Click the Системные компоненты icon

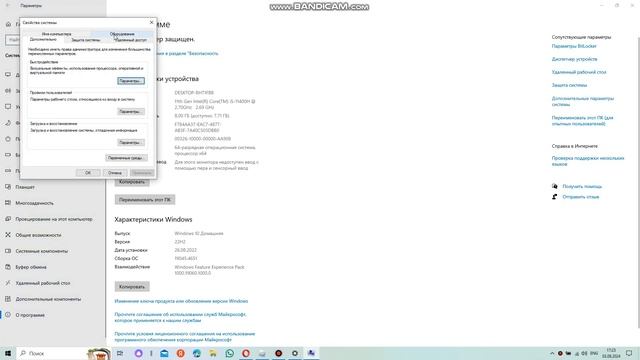coord(8,251)
